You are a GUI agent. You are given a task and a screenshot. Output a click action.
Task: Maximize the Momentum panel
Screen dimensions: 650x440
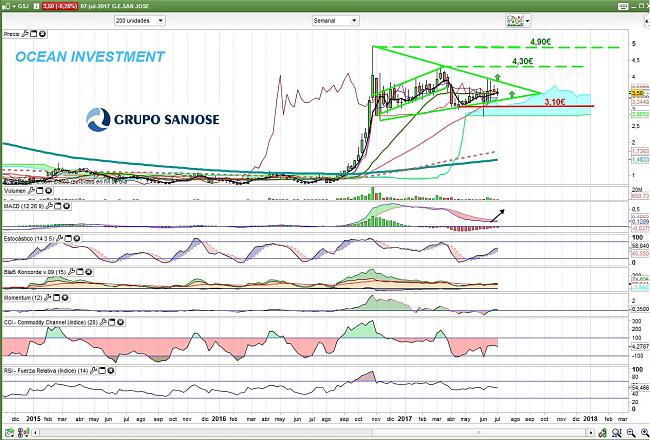point(56,298)
